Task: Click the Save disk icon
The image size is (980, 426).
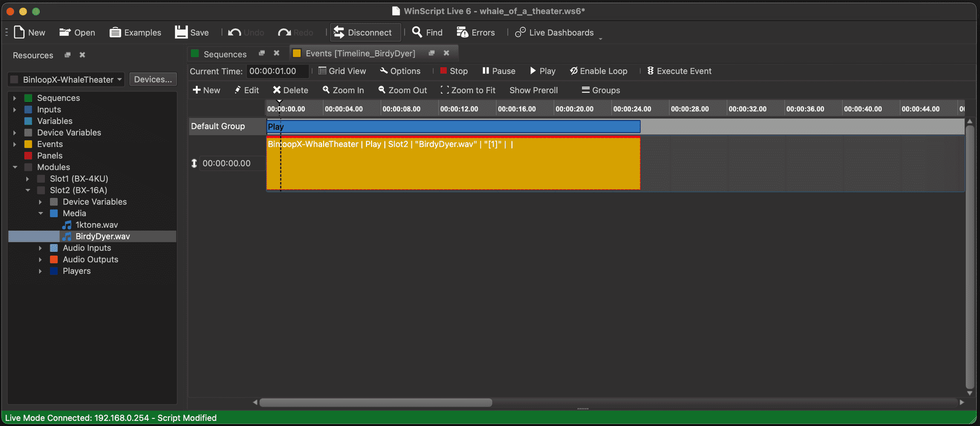Action: pyautogui.click(x=181, y=32)
